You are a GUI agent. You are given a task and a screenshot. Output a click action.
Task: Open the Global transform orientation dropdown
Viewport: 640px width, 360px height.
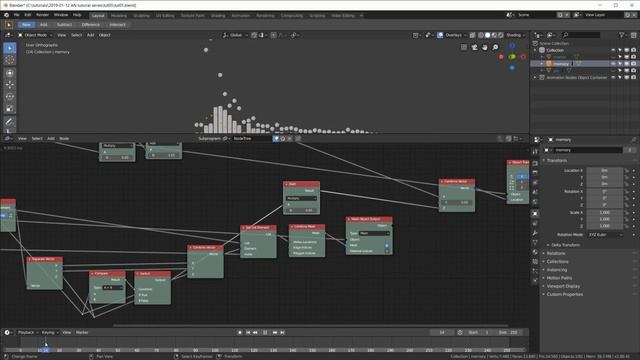[234, 35]
